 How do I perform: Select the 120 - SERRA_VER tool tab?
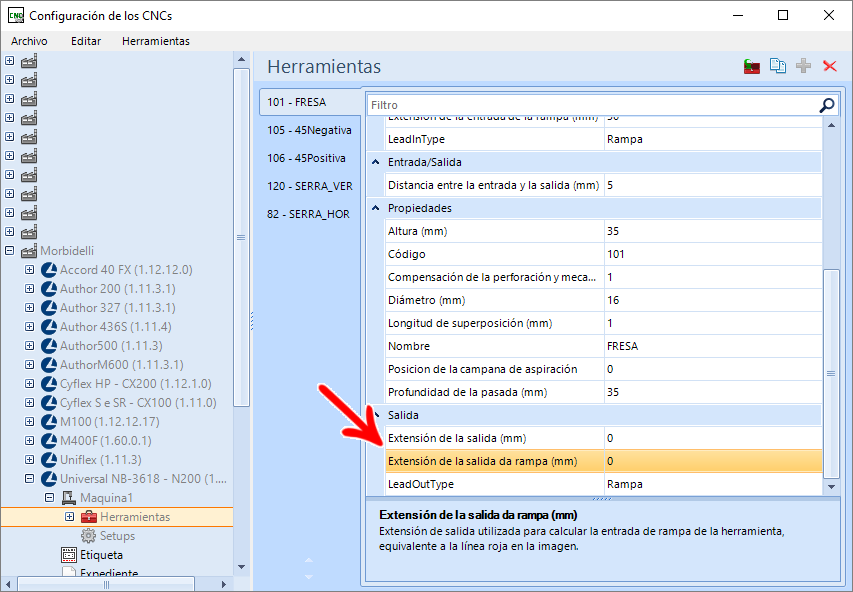(x=310, y=187)
